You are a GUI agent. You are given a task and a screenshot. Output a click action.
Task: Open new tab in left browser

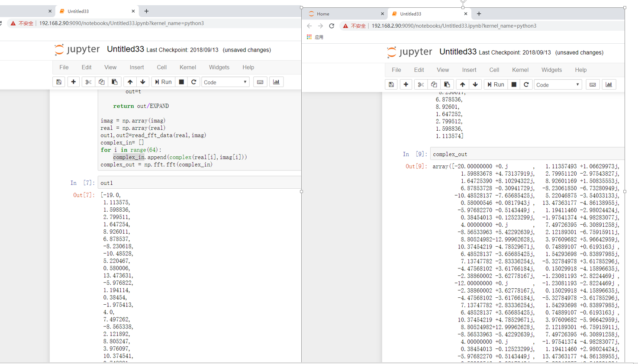[x=146, y=11]
